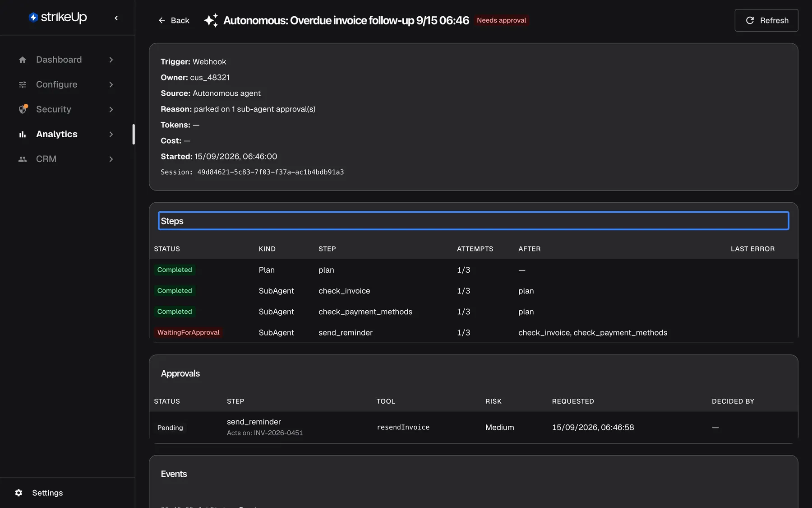
Task: Click Completed badge in check_invoice row
Action: 175,290
